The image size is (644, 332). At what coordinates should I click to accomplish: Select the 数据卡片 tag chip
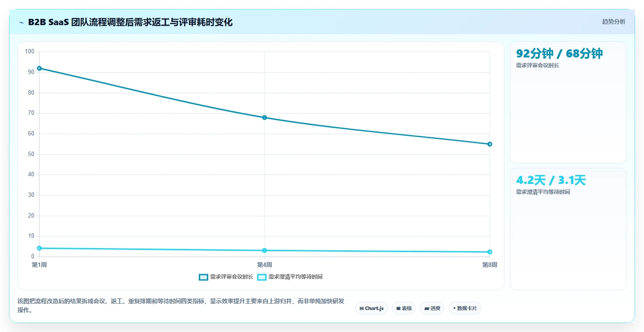pos(464,308)
